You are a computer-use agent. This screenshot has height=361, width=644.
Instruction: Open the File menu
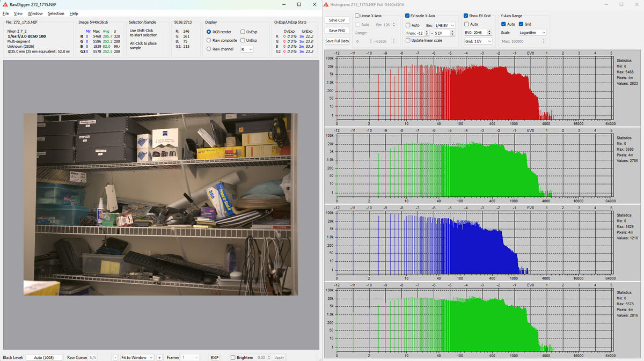pos(6,13)
